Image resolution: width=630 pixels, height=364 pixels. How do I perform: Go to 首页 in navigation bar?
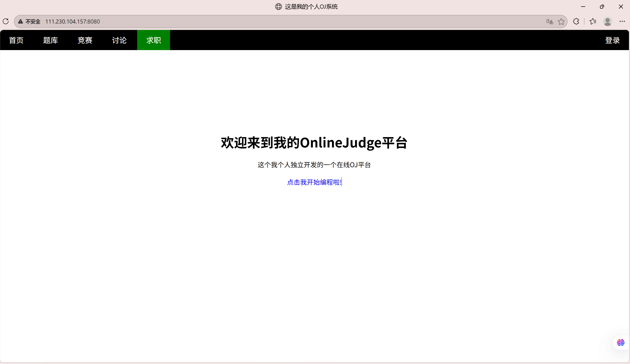[16, 40]
